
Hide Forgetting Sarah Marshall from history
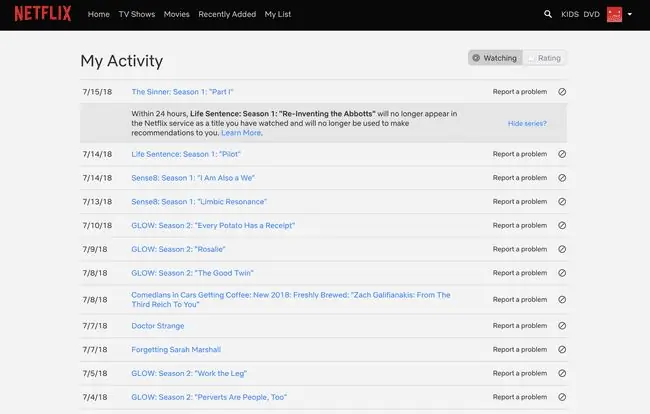[562, 349]
